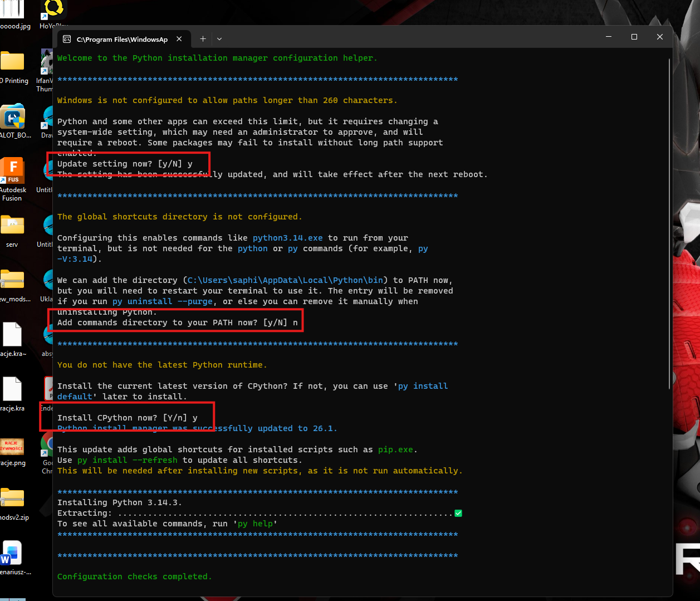Click 'Configuration checks completed.' line
The image size is (700, 601).
point(135,576)
